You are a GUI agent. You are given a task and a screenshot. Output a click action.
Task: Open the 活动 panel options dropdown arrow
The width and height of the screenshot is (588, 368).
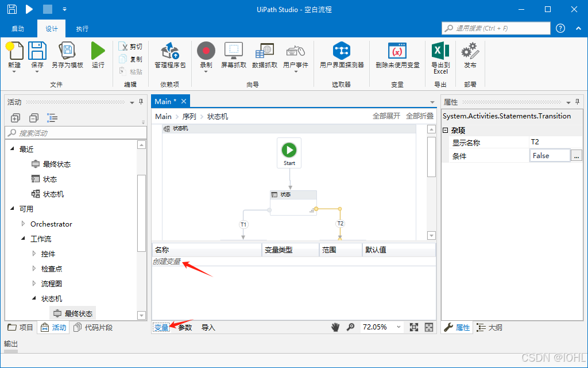pos(132,102)
